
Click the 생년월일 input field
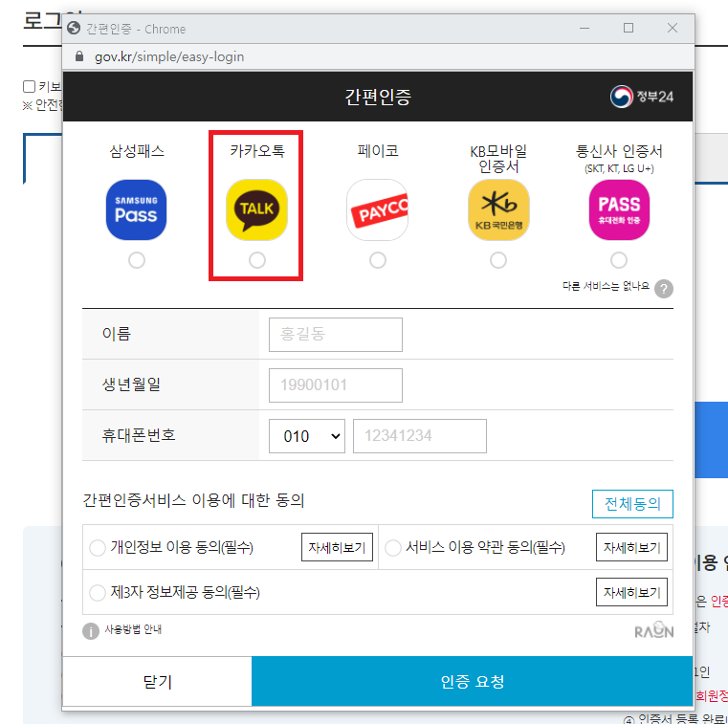click(335, 385)
